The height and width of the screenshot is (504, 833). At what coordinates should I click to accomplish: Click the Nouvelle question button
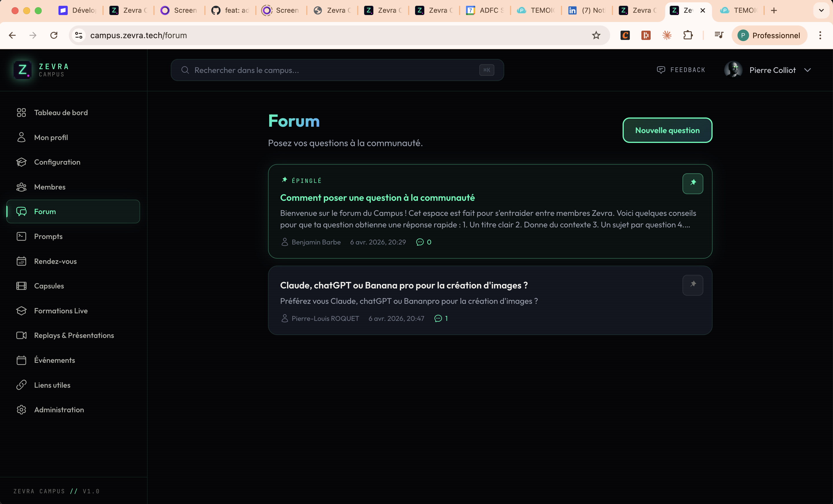tap(667, 130)
